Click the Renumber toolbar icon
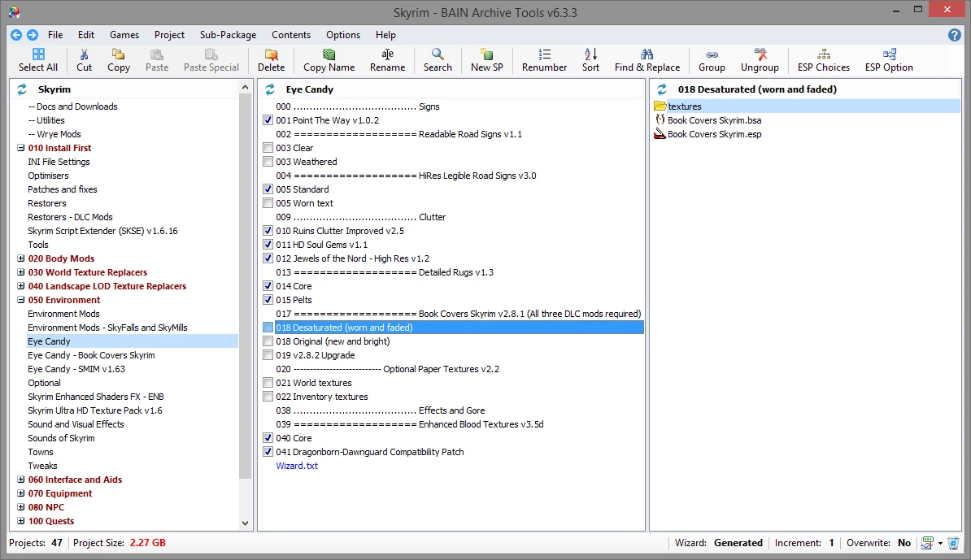Viewport: 971px width, 560px height. point(544,54)
